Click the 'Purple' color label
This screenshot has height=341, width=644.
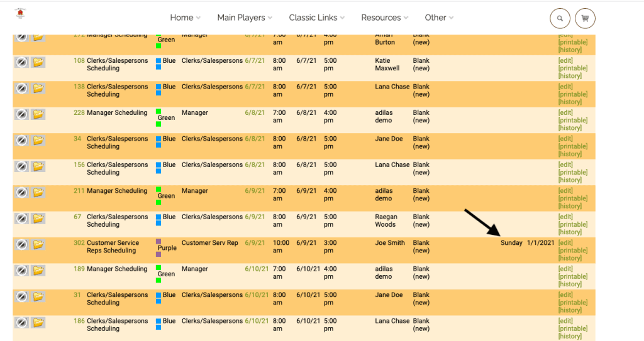tap(167, 248)
